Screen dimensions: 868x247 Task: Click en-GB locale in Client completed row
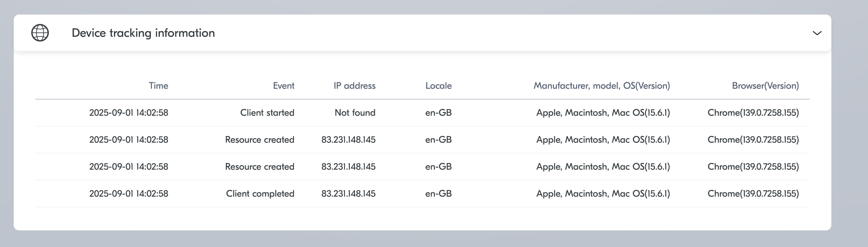coord(438,194)
